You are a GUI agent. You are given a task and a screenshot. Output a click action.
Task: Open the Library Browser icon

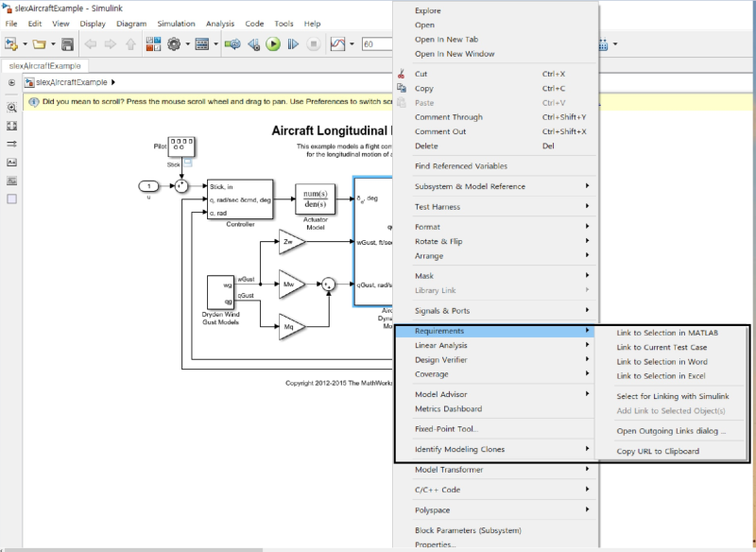click(x=153, y=43)
